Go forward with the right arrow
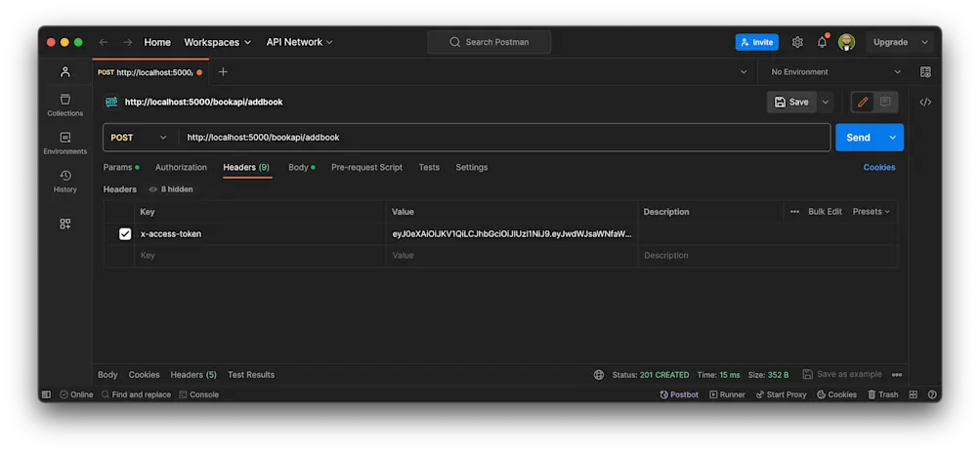Viewport: 980px width, 453px height. click(x=127, y=42)
